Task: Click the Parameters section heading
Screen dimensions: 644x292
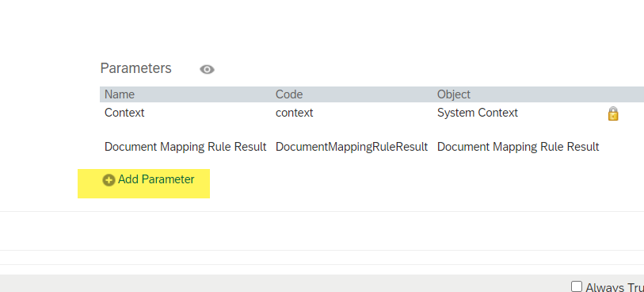Action: (x=136, y=68)
